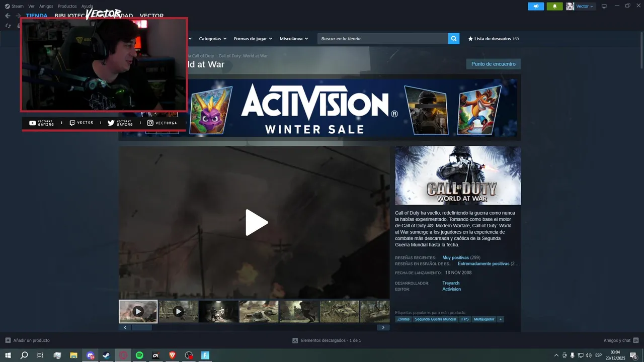Open the Discord taskbar icon
Screen dimensions: 644x362
point(91,355)
